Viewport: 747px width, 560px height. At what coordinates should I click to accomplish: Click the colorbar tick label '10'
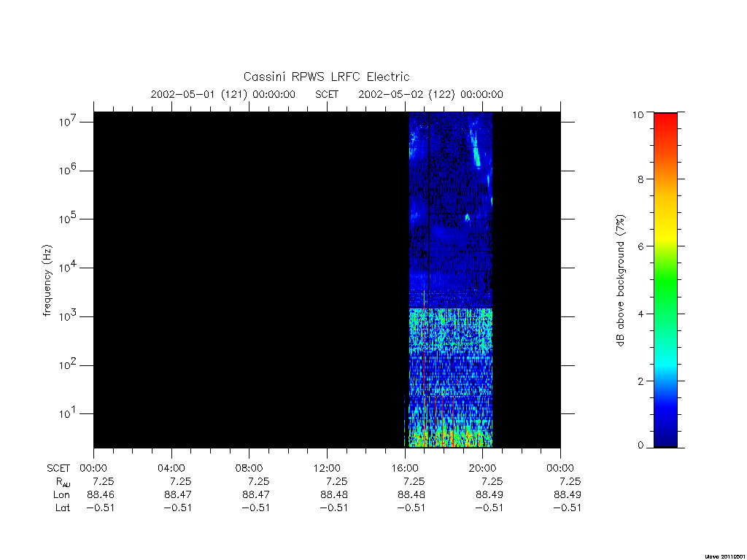tap(638, 114)
